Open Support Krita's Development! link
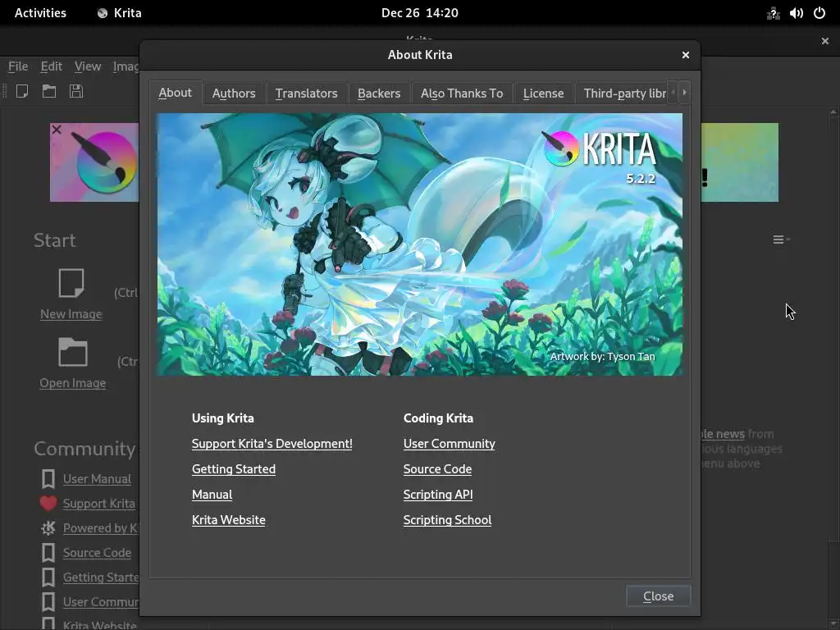Image resolution: width=840 pixels, height=630 pixels. pos(272,444)
